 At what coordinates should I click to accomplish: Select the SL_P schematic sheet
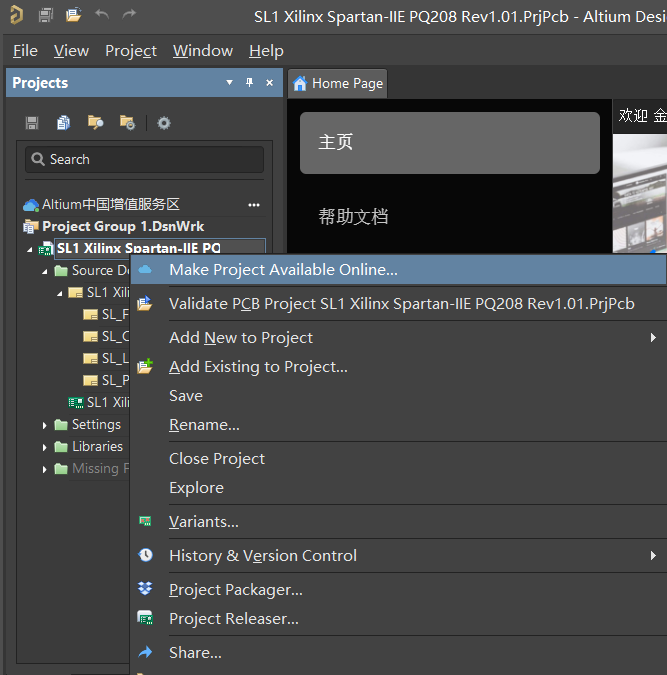pyautogui.click(x=105, y=381)
